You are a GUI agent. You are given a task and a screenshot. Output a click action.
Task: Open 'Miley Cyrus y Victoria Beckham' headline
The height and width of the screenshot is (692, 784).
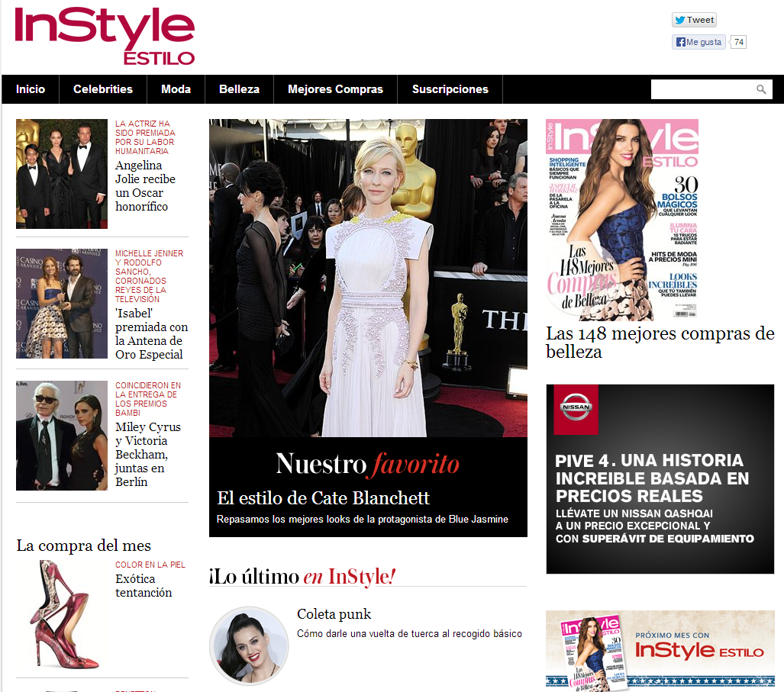click(x=148, y=454)
